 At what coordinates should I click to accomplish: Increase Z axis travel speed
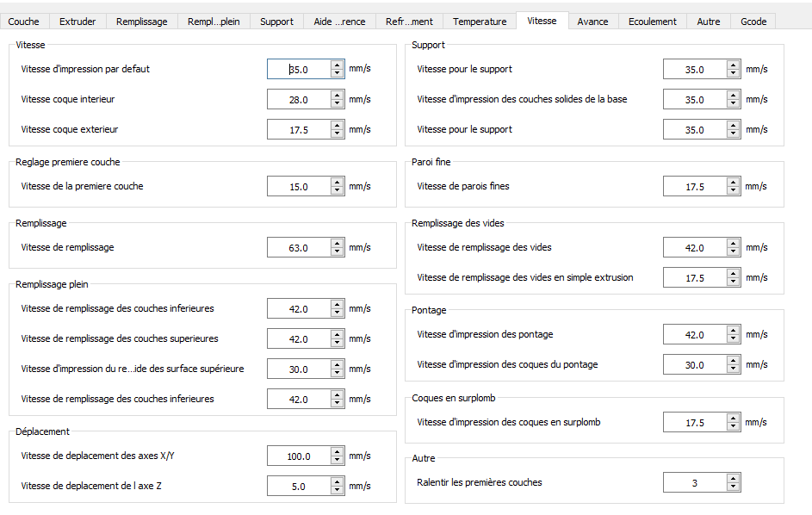click(x=337, y=481)
